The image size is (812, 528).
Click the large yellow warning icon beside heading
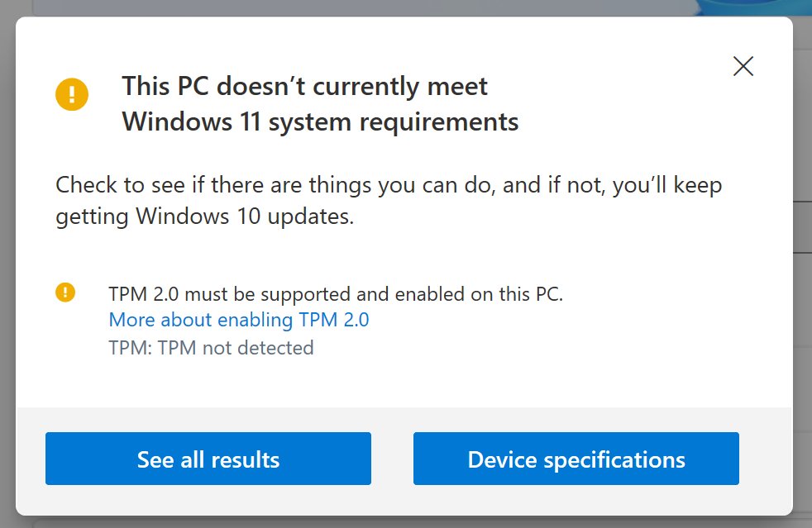click(x=72, y=94)
